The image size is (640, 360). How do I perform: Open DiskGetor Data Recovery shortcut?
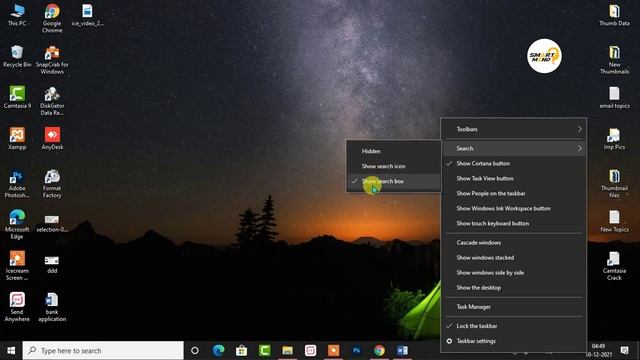52,101
